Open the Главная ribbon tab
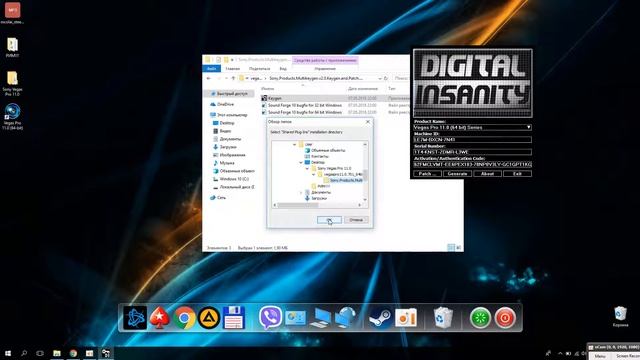640x360 pixels. click(x=233, y=69)
